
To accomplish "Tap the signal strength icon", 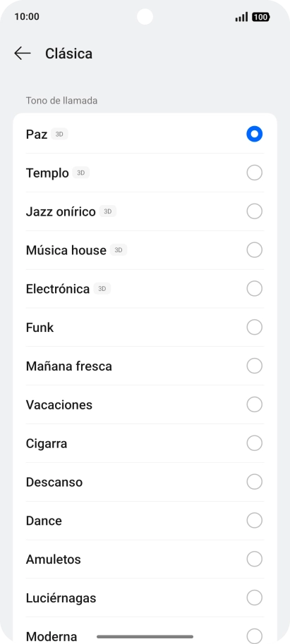I will (x=241, y=17).
